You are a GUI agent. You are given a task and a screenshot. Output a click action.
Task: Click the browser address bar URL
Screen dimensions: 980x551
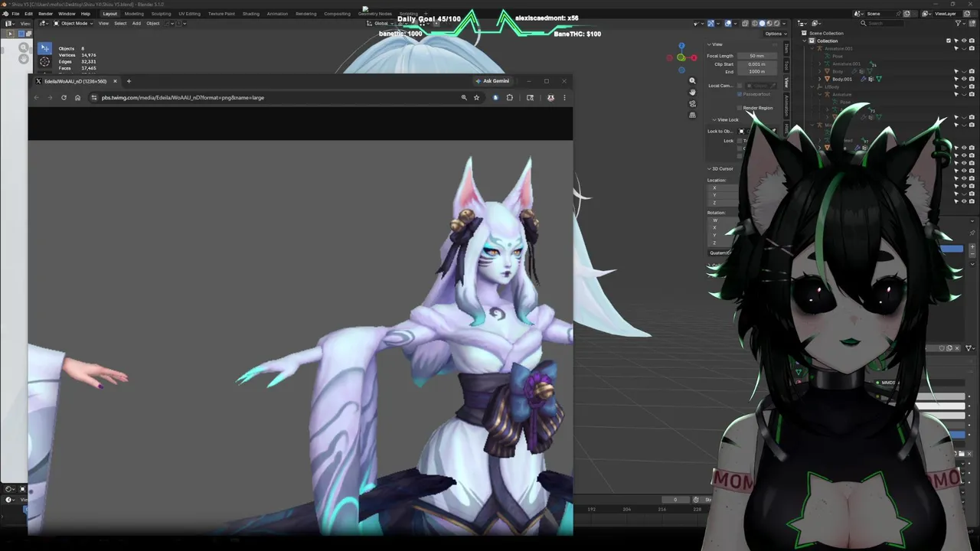[x=182, y=97]
